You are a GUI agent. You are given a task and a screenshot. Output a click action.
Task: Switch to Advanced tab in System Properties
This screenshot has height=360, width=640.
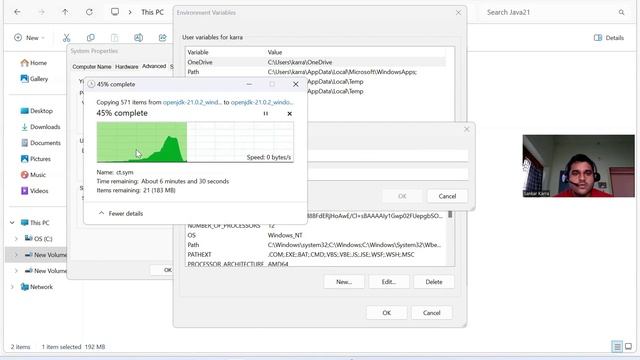(x=154, y=66)
